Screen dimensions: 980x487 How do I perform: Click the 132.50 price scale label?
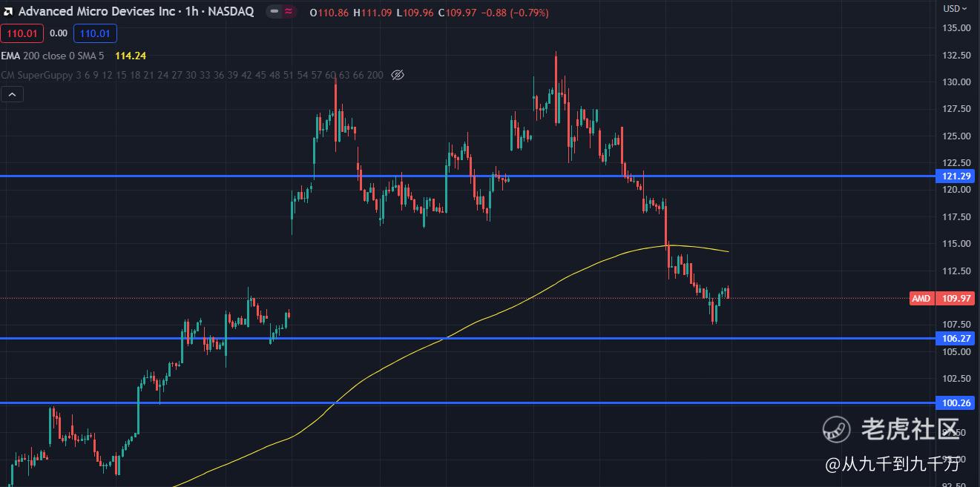point(956,56)
